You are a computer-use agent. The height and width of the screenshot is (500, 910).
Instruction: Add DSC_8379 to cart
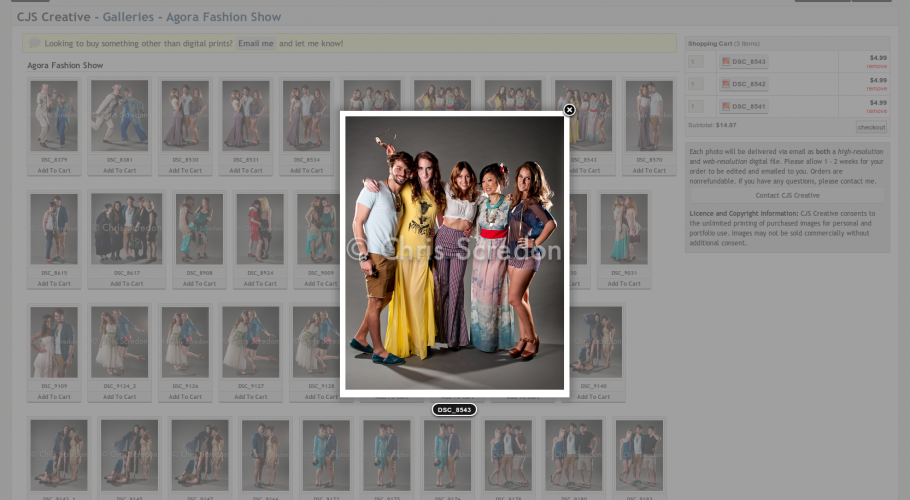click(x=54, y=171)
